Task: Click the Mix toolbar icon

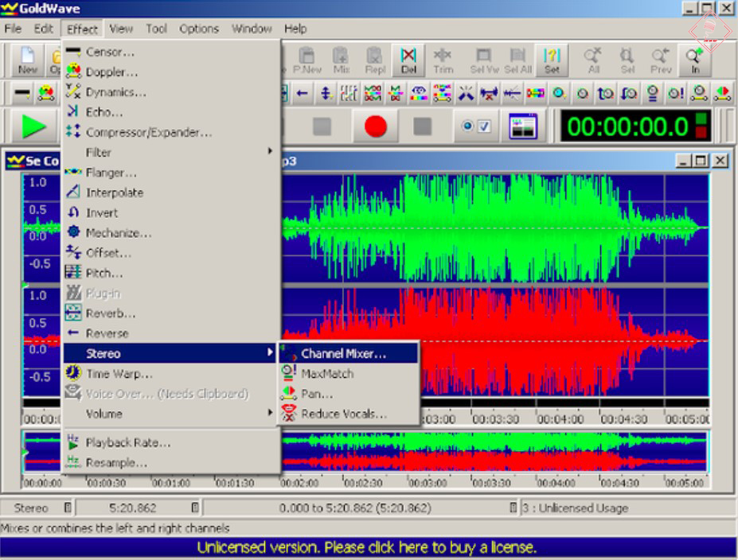Action: click(x=340, y=60)
